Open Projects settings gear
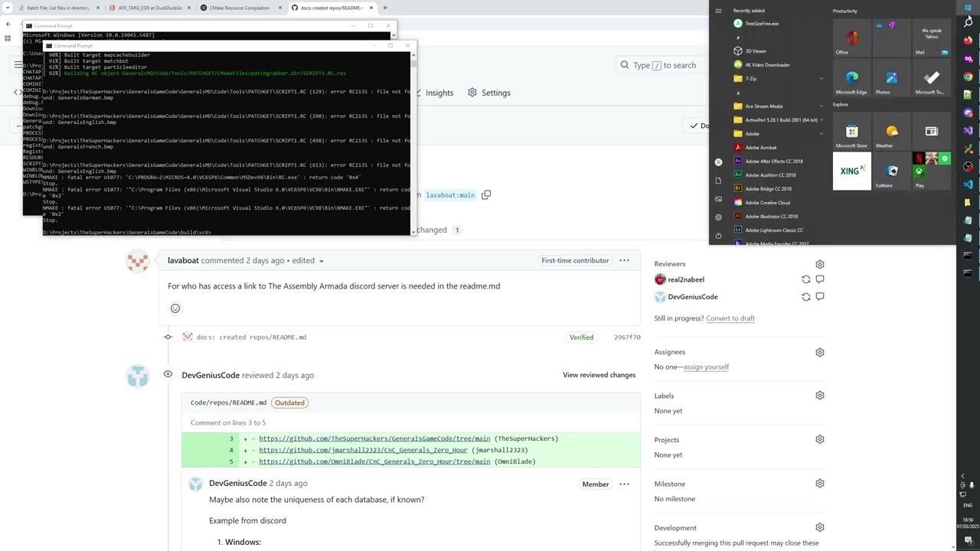980x551 pixels. 820,440
